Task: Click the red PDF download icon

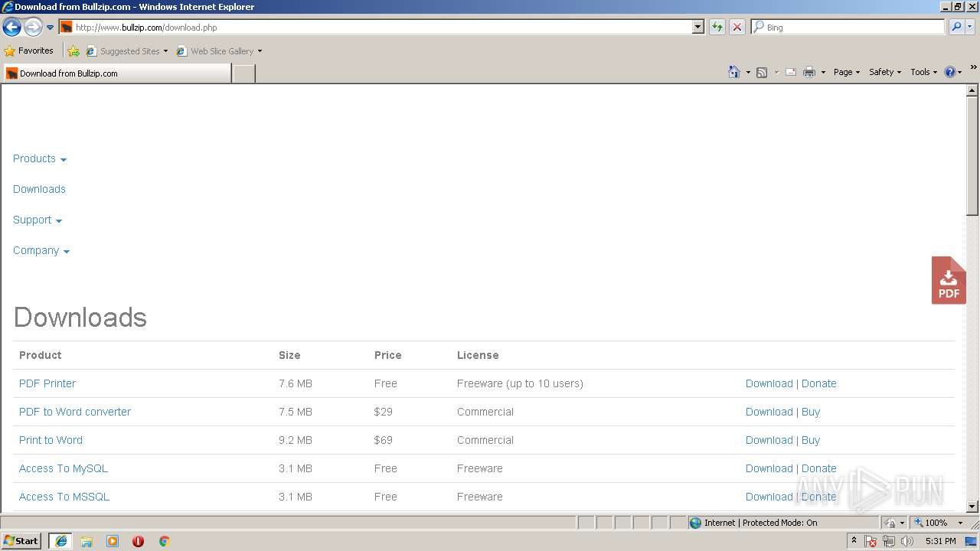Action: [949, 280]
